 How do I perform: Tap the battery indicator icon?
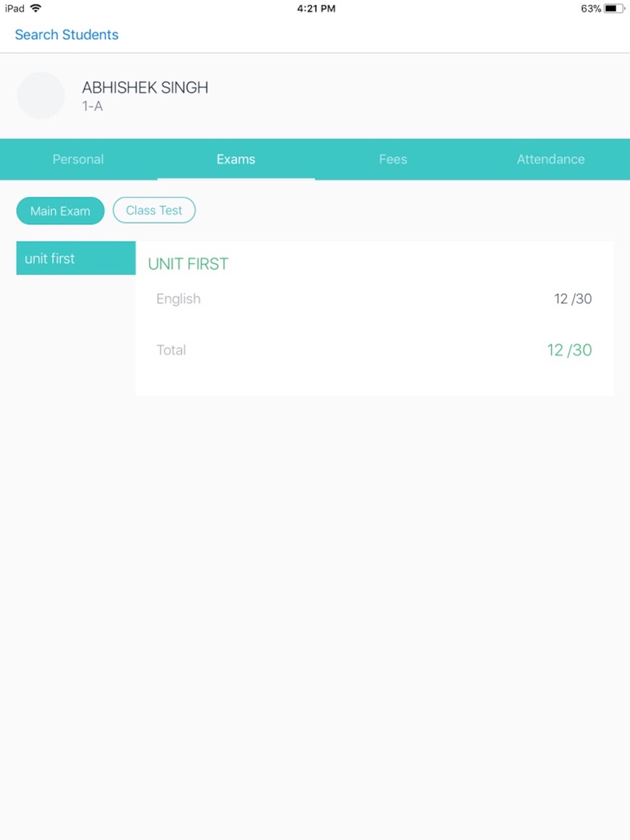click(x=614, y=9)
